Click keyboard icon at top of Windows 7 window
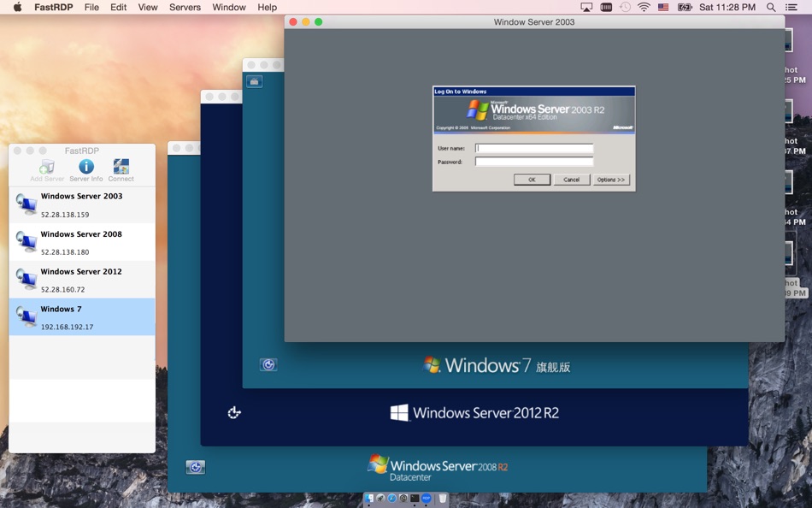The height and width of the screenshot is (508, 812). (x=254, y=81)
